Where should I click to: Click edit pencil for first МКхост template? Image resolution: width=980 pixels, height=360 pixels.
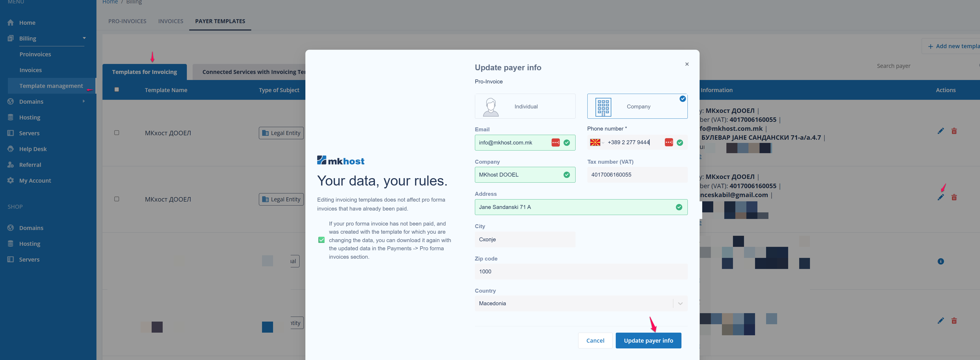coord(940,131)
